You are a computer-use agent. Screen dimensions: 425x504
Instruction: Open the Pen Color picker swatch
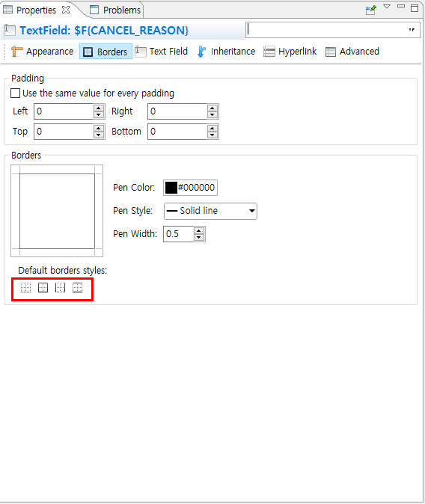[171, 188]
